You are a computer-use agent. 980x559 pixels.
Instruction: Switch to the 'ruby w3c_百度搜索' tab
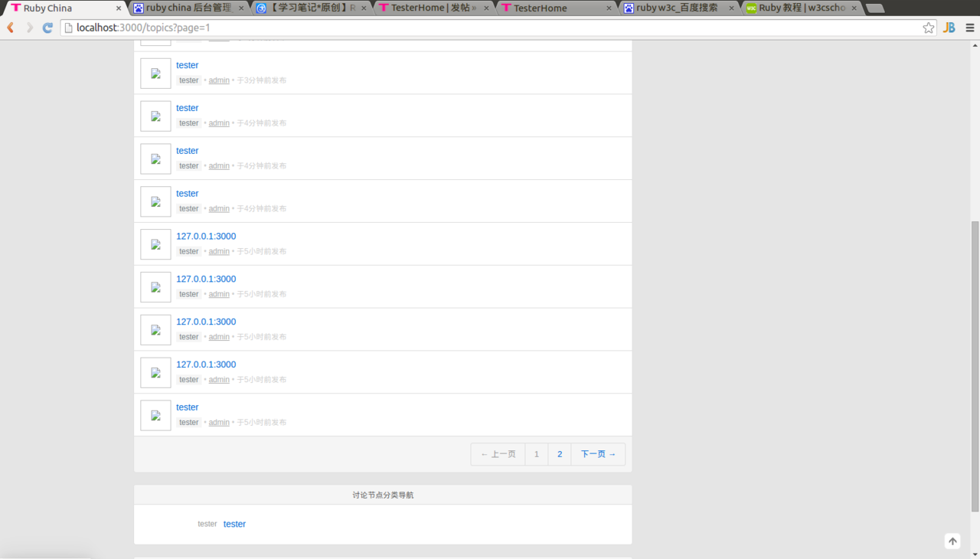tap(678, 8)
